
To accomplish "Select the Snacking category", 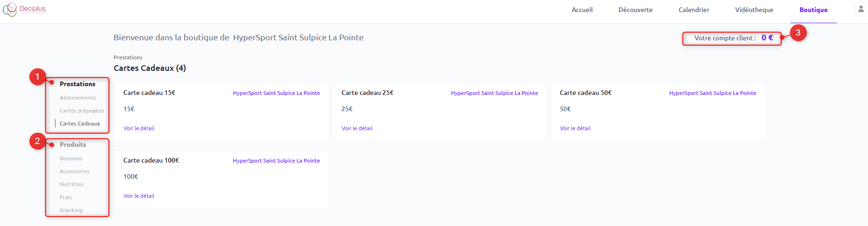I will click(71, 210).
